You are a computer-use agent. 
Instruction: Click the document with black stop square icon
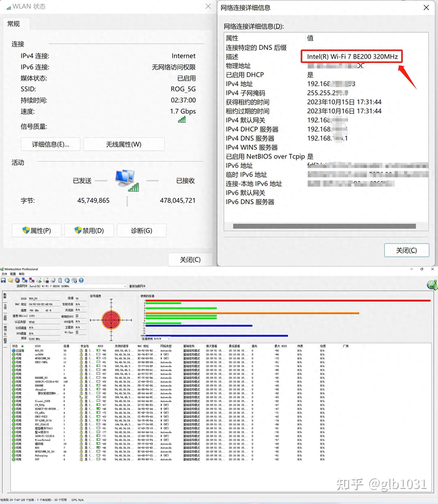(x=46, y=280)
